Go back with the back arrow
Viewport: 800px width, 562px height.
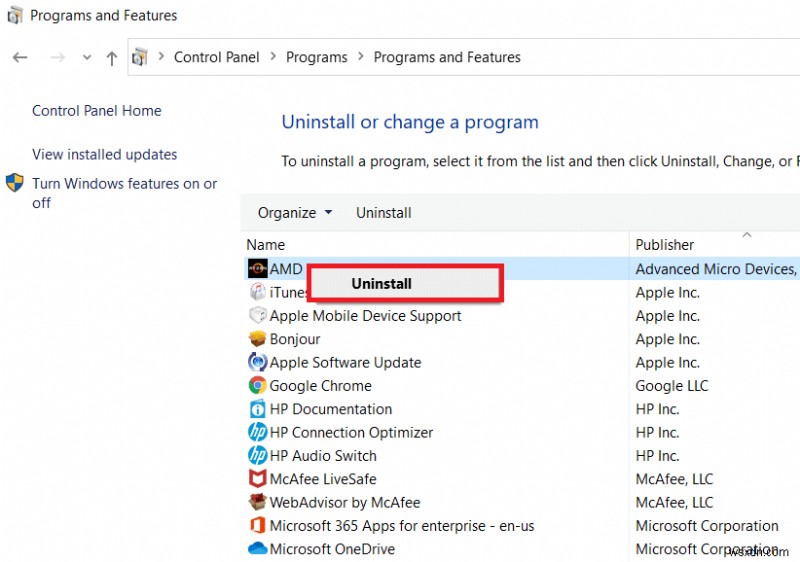click(x=20, y=58)
